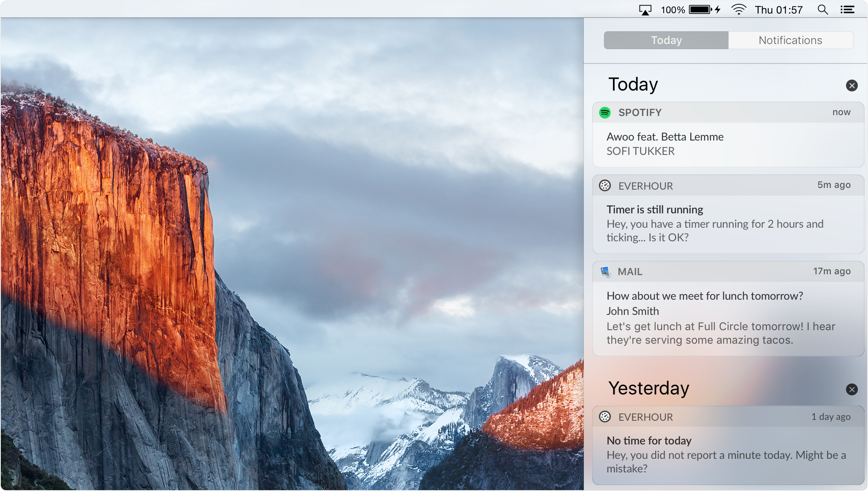Open the Spotify Awoo feat. Betta Lemme notification
Viewport: 868px width, 491px height.
728,135
